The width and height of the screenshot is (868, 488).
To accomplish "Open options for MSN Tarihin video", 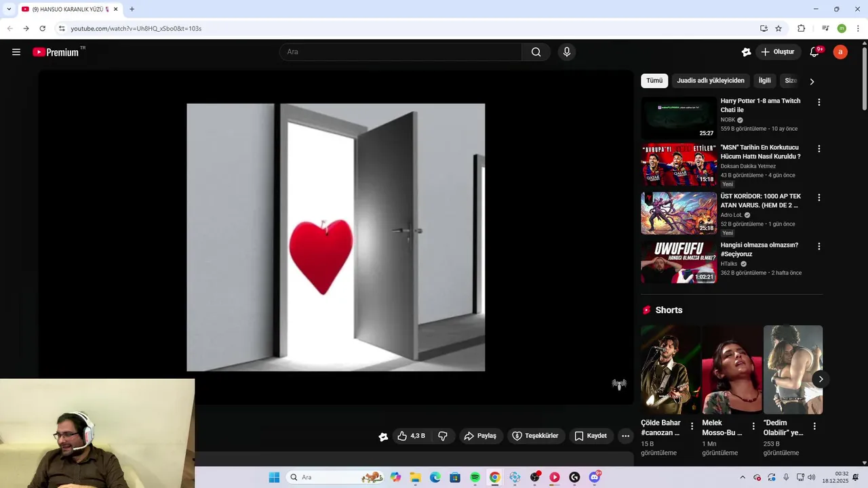I will [818, 148].
